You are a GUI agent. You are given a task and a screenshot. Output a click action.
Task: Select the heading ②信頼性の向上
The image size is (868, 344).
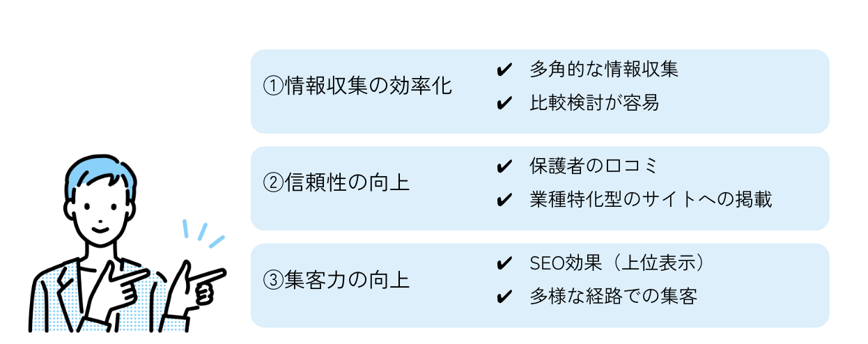click(336, 183)
